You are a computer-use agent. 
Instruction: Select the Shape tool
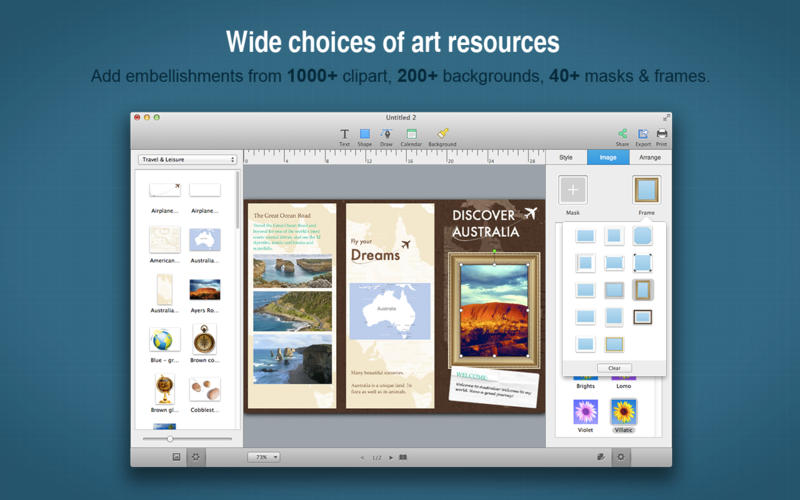click(x=365, y=136)
